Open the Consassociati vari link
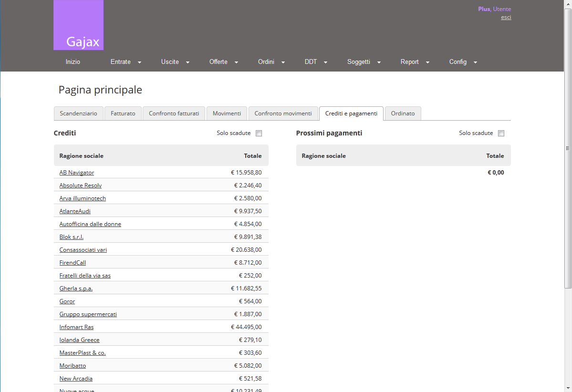Screen dimensions: 572x392 [83, 250]
